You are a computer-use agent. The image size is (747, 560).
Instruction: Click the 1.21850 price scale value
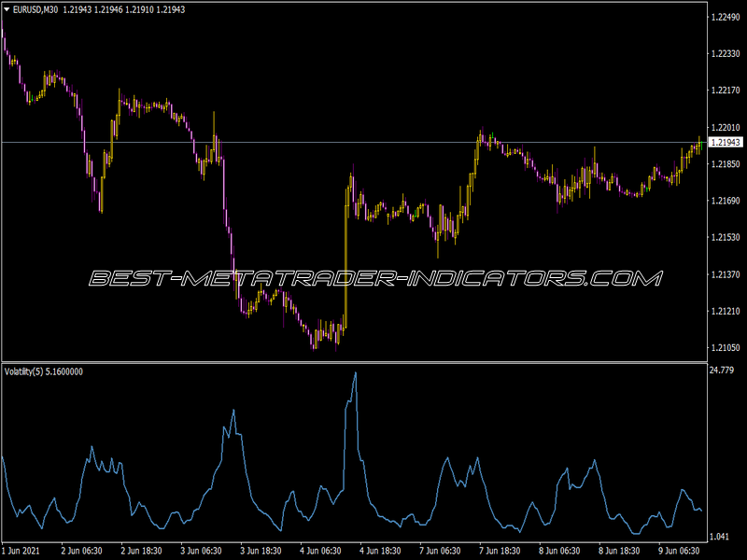[726, 164]
